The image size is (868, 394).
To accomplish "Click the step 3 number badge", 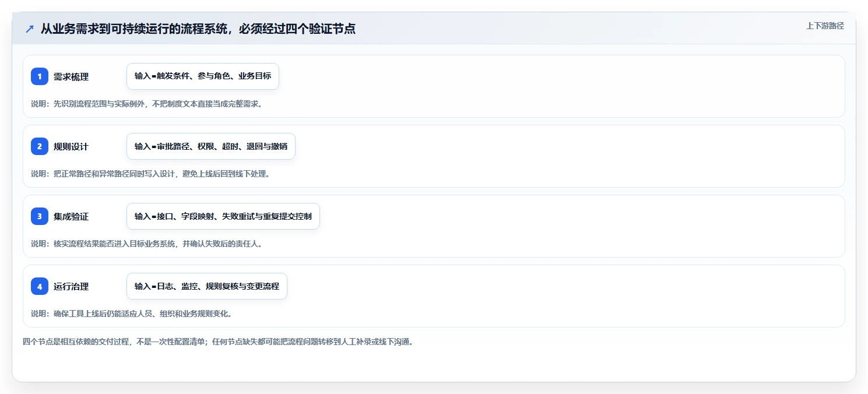I will click(x=40, y=216).
